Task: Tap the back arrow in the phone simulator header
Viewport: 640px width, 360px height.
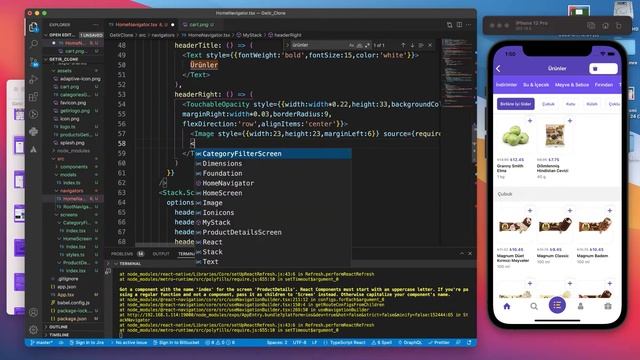Action: 498,69
